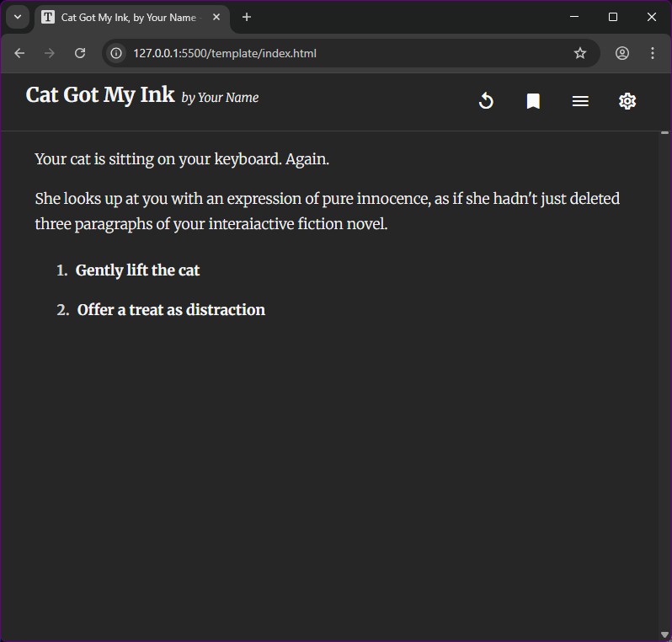This screenshot has height=642, width=672.
Task: Expand the tab search dropdown
Action: tap(18, 17)
